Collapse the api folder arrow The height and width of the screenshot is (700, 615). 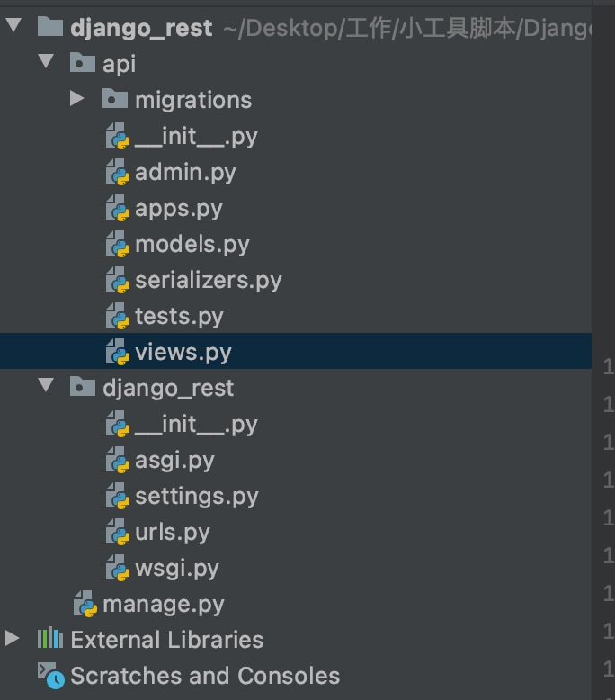tap(45, 63)
